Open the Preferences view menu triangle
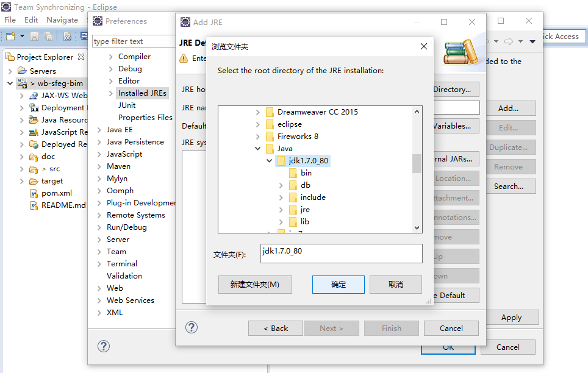The width and height of the screenshot is (588, 373). coord(532,41)
